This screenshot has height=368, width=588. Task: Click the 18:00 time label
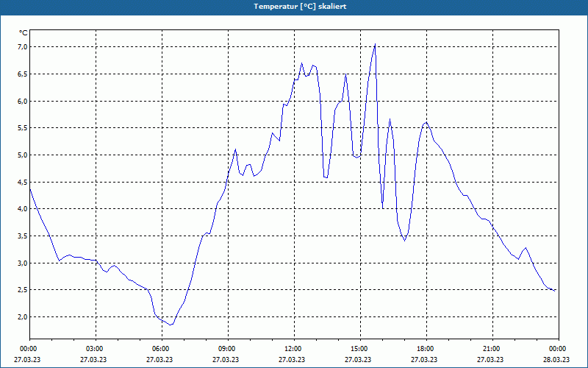[427, 349]
